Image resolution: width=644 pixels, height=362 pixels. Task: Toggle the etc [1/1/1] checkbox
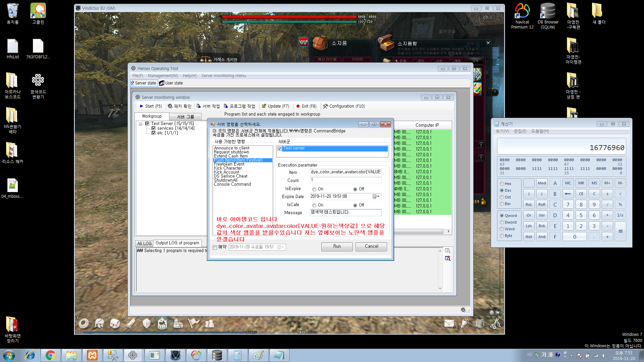point(154,133)
